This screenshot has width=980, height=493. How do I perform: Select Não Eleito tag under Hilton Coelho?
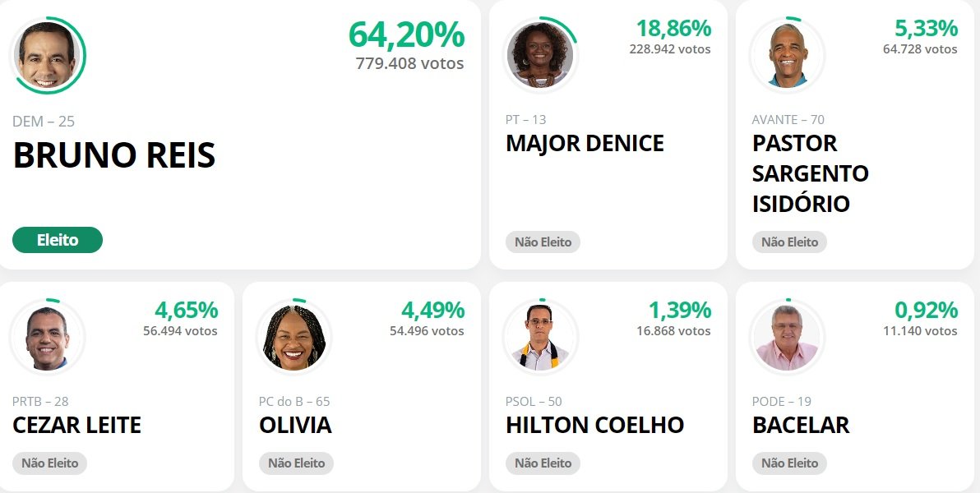pos(543,463)
